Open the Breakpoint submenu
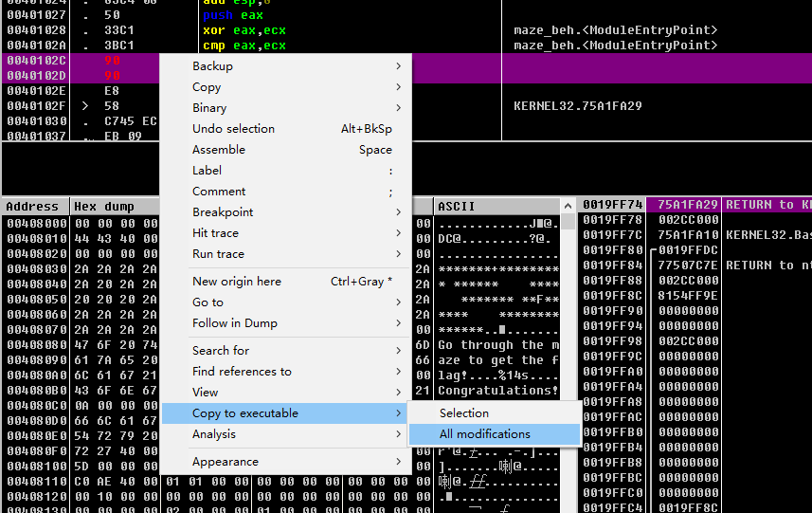Viewport: 812px width, 513px height. [223, 212]
